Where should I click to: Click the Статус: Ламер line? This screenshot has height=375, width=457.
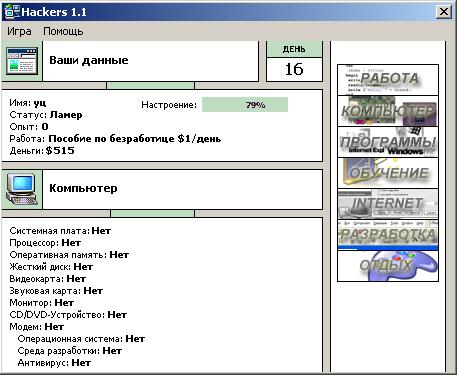pyautogui.click(x=46, y=115)
